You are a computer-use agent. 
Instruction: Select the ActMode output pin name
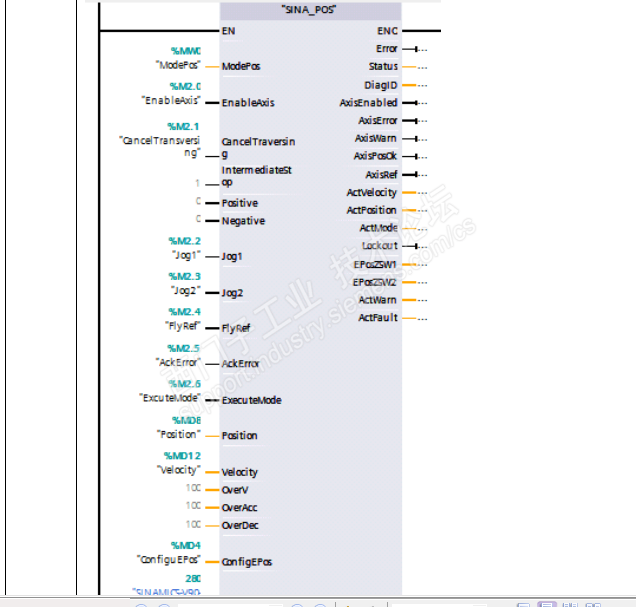(x=379, y=228)
